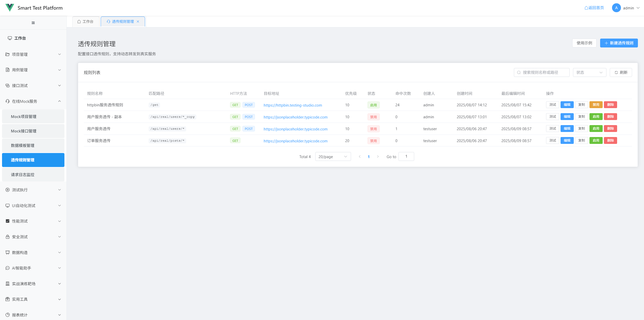The image size is (644, 320).
Task: Click the admin avatar icon
Action: (616, 8)
